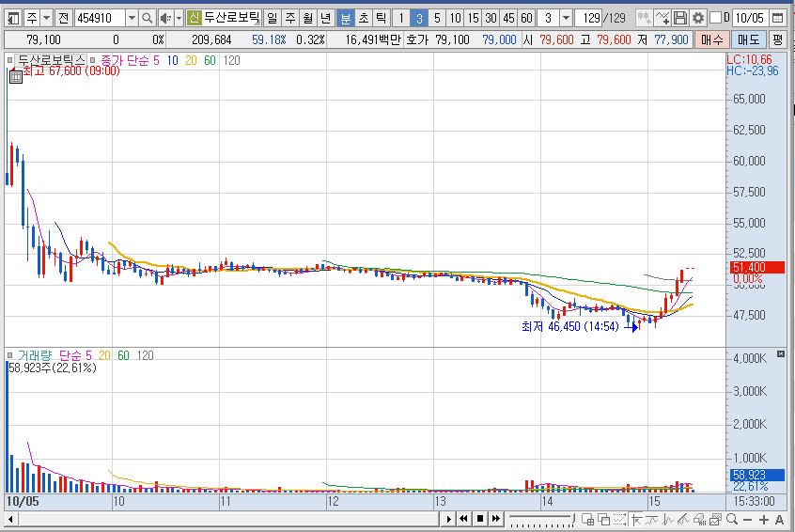The height and width of the screenshot is (532, 795).
Task: Switch to the 45-minute interval
Action: [x=509, y=19]
